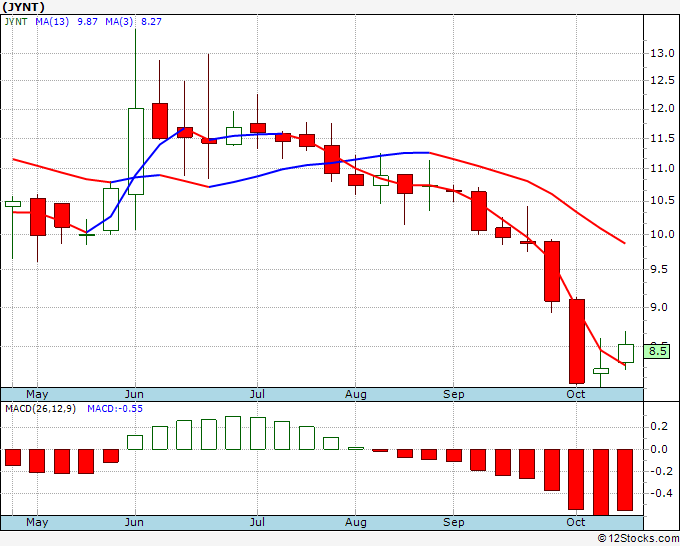Click the 12.5 price axis label
The image size is (680, 546).
pyautogui.click(x=662, y=80)
